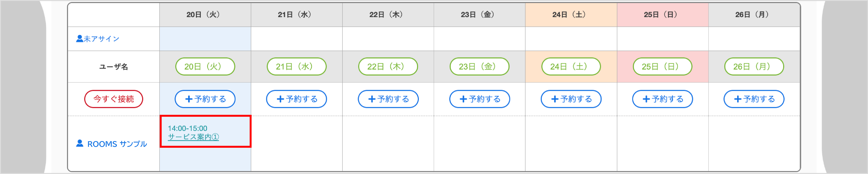Click the plus icon inside 26日's 予約する button
The height and width of the screenshot is (174, 868).
(x=738, y=99)
